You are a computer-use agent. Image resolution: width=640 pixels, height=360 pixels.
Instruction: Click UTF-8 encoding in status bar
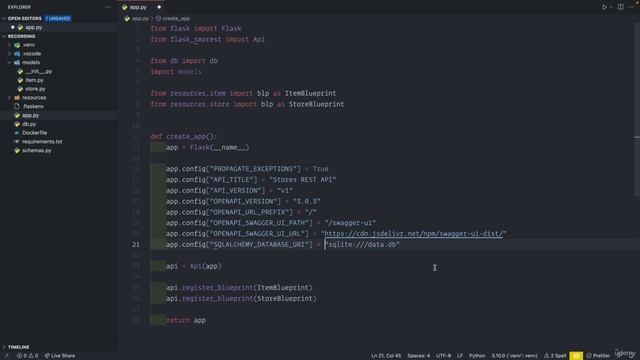[x=443, y=356]
